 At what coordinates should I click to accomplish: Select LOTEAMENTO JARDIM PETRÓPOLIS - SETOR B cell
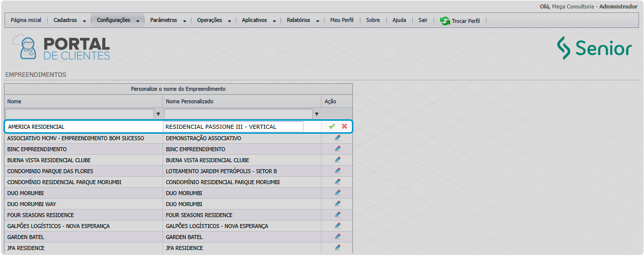pos(242,171)
